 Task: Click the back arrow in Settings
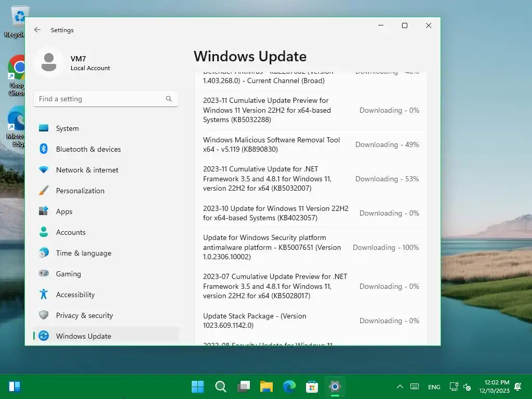point(37,30)
